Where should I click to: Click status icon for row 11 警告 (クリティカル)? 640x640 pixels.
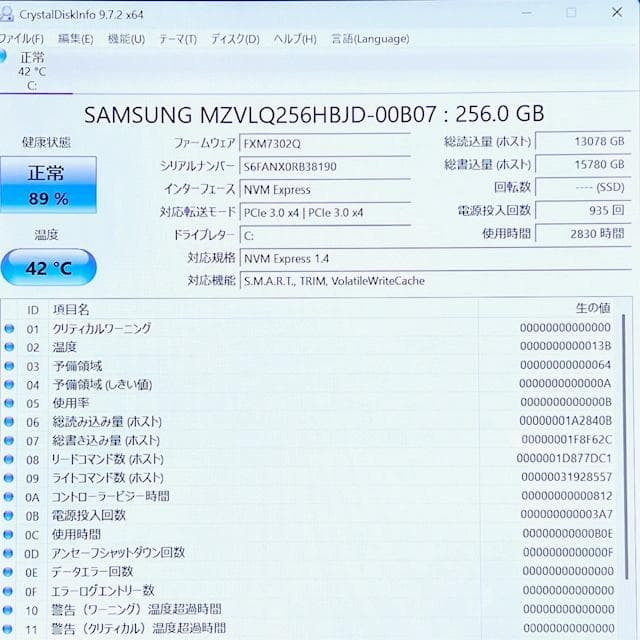[8, 629]
